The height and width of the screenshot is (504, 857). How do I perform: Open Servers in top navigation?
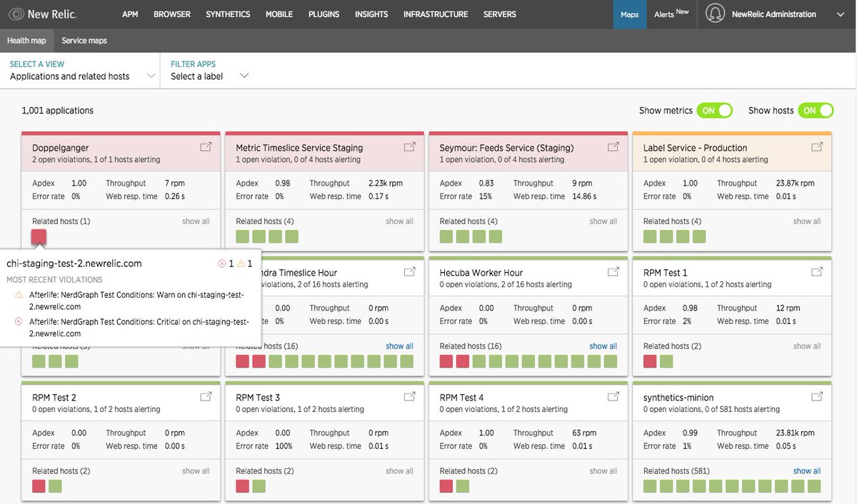[500, 14]
